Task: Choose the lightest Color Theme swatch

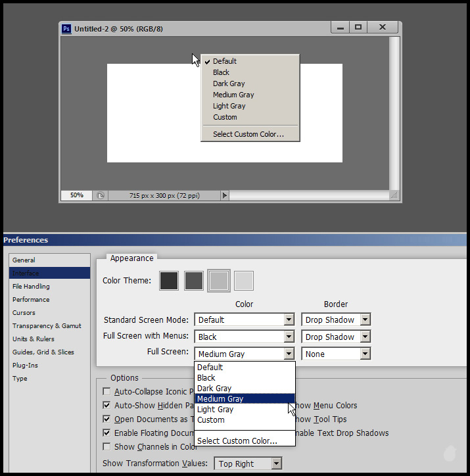Action: 244,281
